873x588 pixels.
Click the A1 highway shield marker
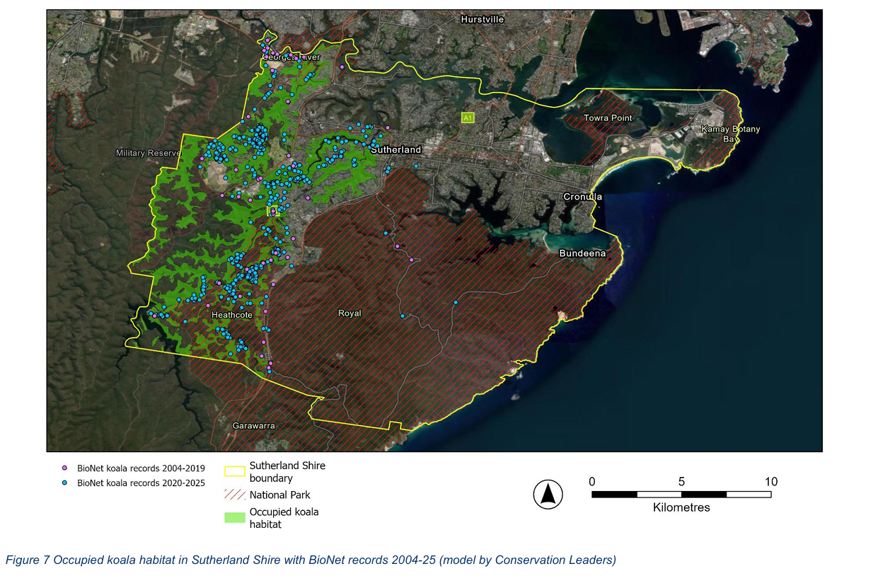(467, 117)
